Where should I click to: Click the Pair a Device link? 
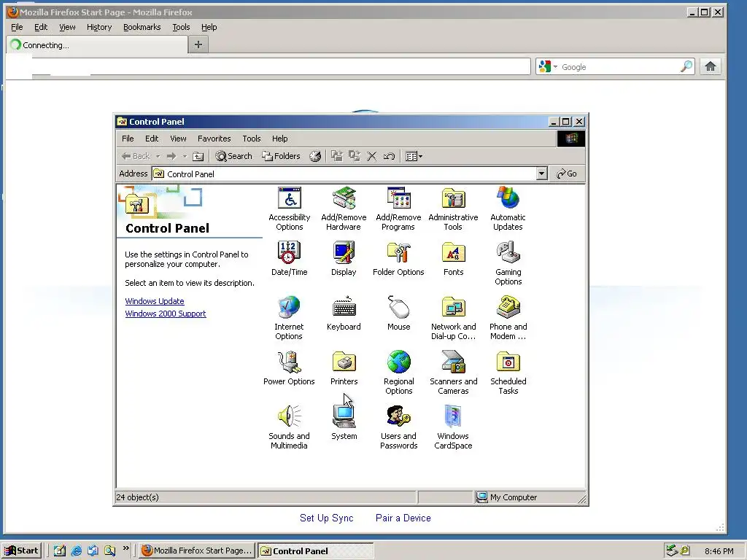click(403, 518)
